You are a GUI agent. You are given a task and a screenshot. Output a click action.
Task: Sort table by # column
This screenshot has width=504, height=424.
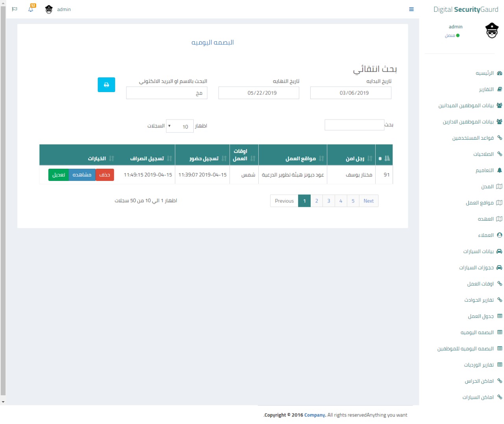[384, 159]
